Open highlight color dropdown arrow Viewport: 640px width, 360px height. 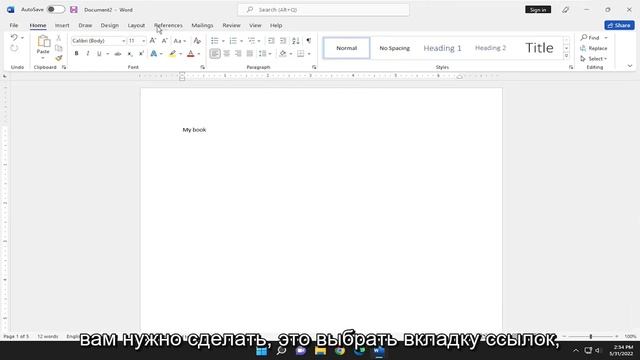(x=180, y=53)
